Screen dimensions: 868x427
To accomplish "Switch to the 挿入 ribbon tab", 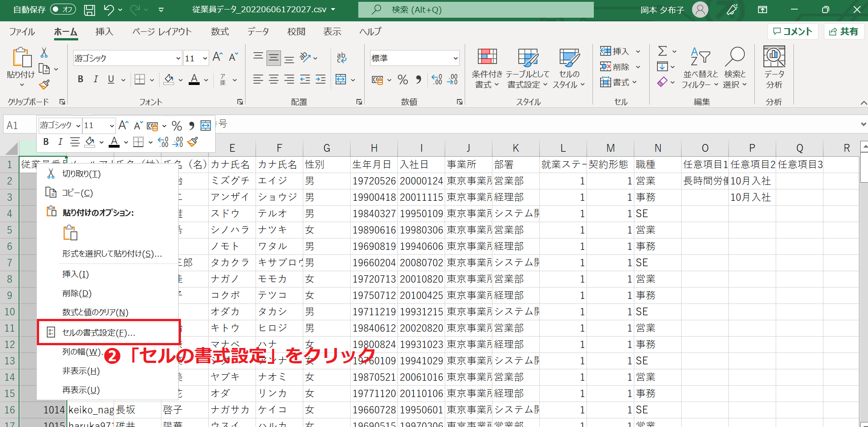I will click(104, 31).
